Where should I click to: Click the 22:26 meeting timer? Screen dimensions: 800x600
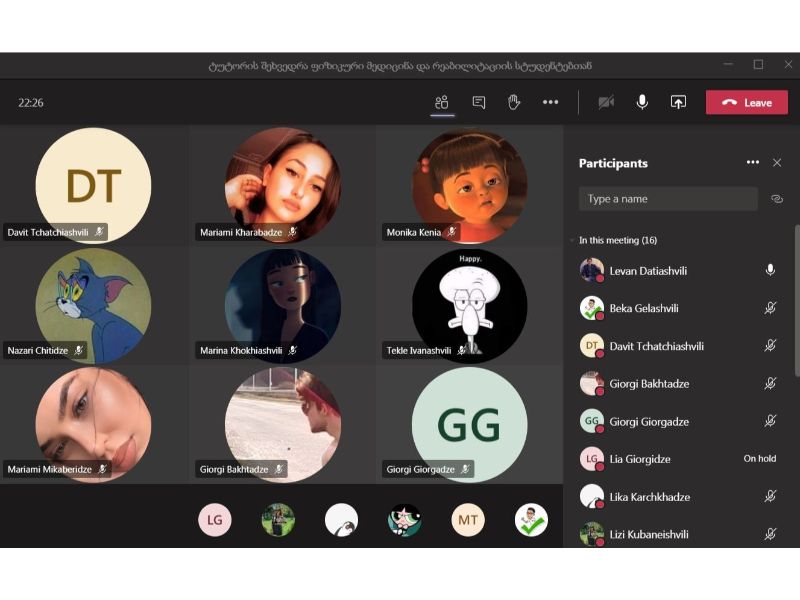(x=31, y=103)
